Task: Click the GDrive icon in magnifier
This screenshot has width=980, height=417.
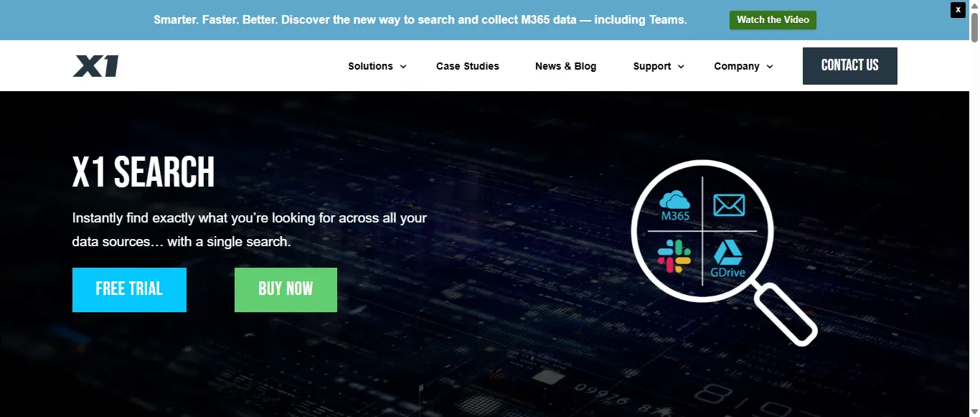Action: [728, 260]
